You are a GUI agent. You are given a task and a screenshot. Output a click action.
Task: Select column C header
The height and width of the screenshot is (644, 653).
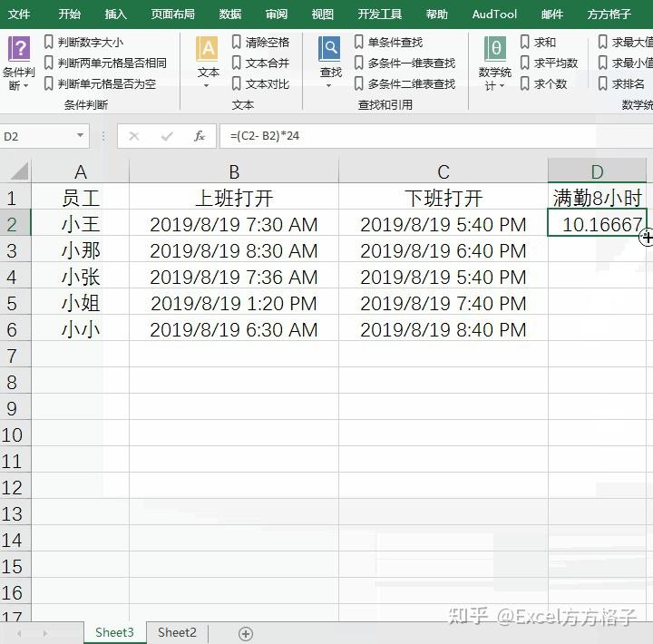[x=443, y=171]
